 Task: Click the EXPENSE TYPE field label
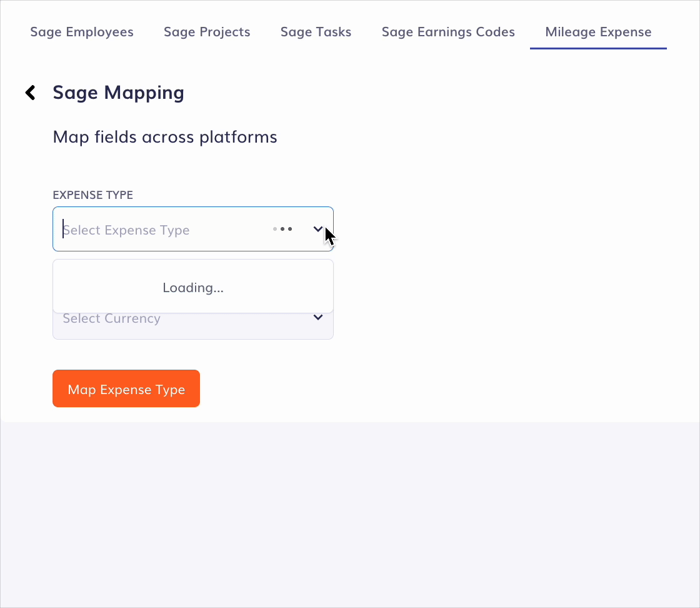(92, 195)
